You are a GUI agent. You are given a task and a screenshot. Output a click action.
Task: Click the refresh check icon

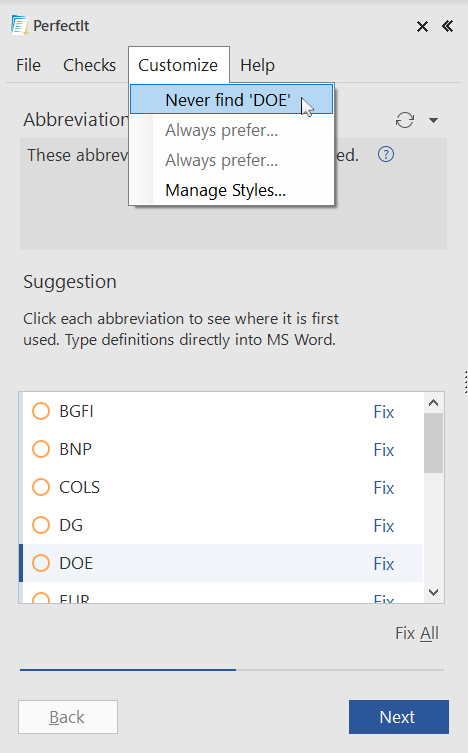tap(405, 120)
